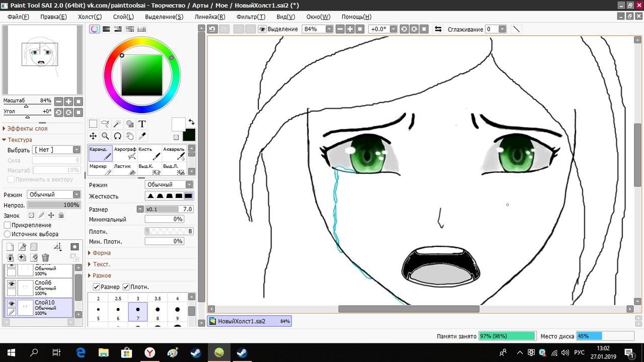Click the undo button in the toolbar
This screenshot has height=362, width=644.
212,29
